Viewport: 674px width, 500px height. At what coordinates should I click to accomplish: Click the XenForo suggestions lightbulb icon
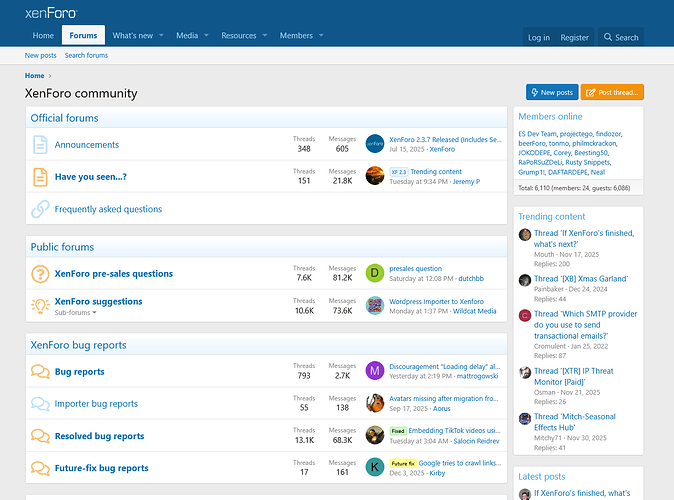(x=40, y=306)
